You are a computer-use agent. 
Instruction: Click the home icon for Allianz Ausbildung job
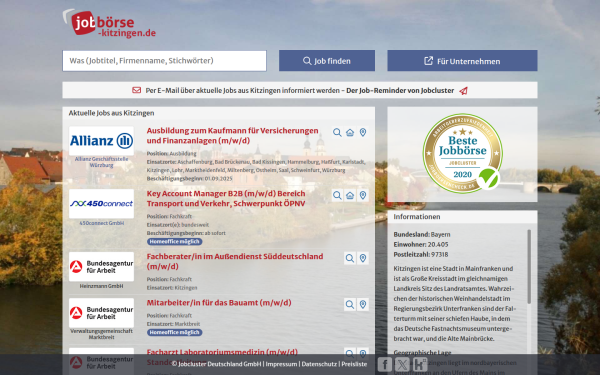coord(350,132)
